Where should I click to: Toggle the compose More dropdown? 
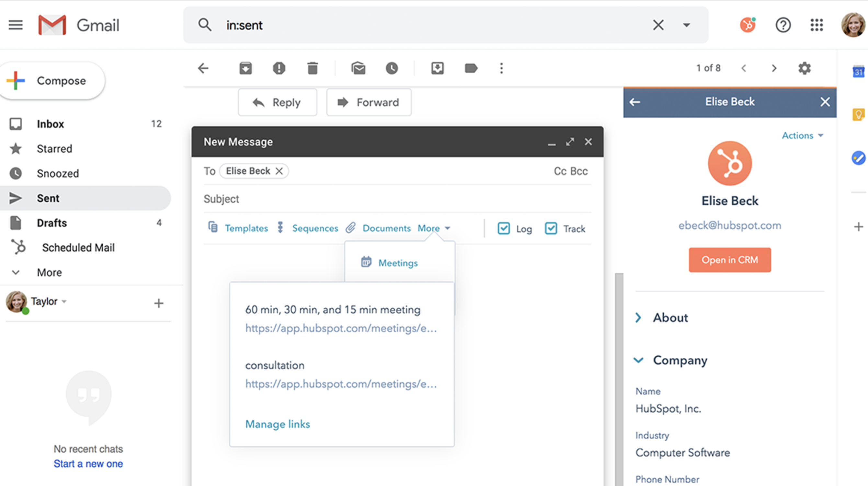[x=434, y=228]
